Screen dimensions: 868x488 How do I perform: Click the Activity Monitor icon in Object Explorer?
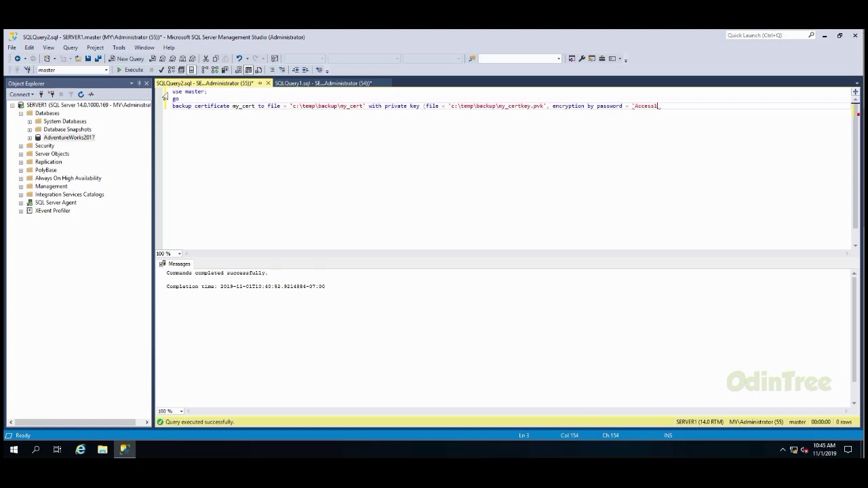(91, 94)
